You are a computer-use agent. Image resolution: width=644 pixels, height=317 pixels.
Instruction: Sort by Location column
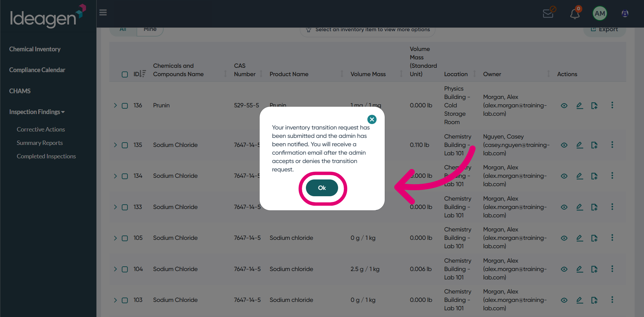tap(474, 74)
